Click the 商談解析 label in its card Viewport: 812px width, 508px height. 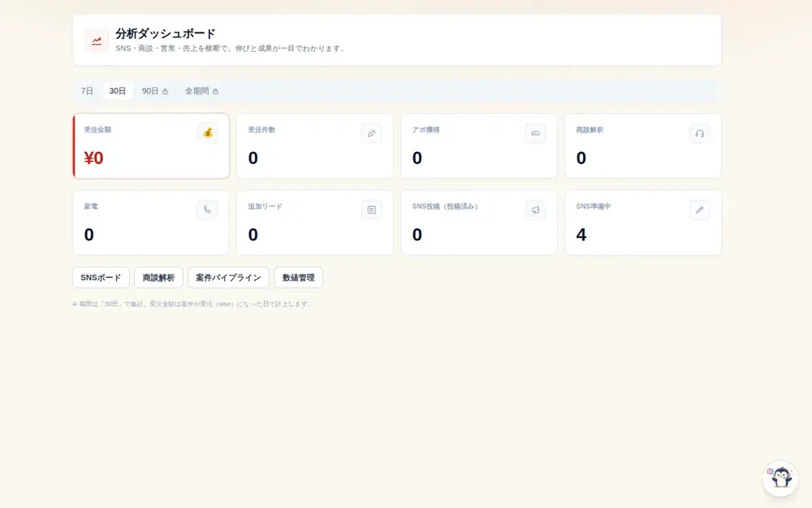tap(590, 129)
